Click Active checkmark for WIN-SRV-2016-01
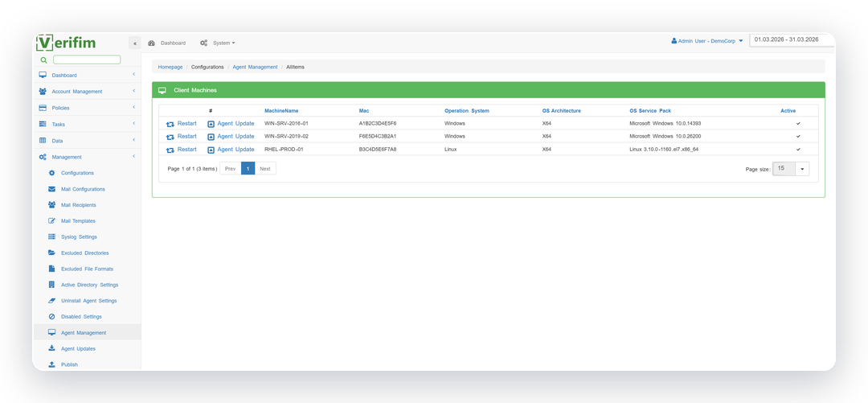This screenshot has height=403, width=868. [x=798, y=124]
